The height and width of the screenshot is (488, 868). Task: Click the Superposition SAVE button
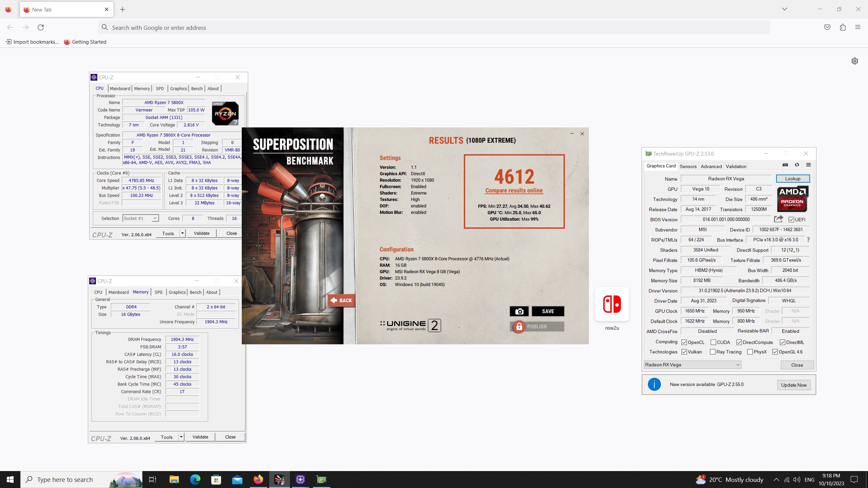click(548, 311)
